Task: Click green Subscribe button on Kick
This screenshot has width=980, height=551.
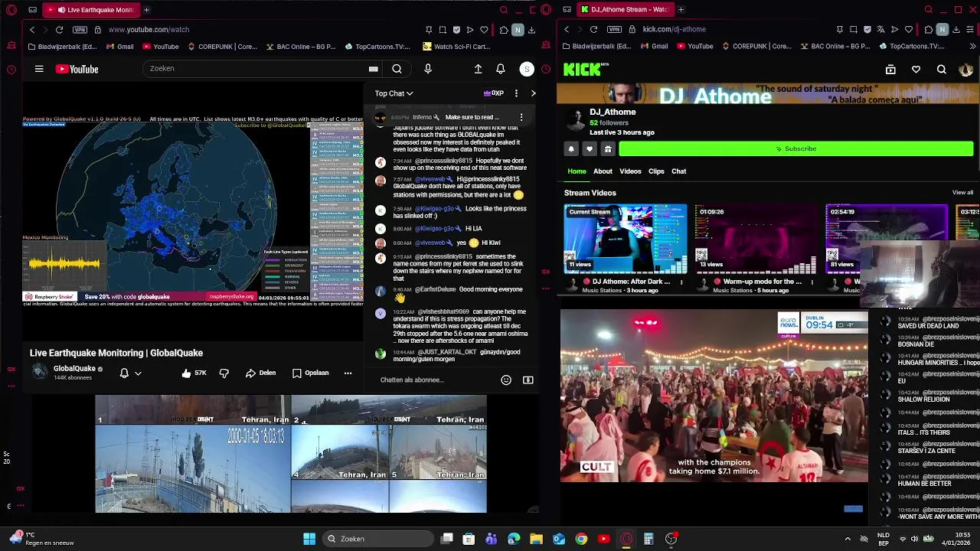Action: click(x=795, y=148)
